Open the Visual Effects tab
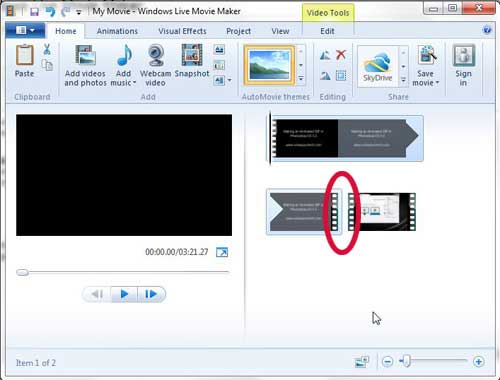The height and width of the screenshot is (380, 500). [182, 31]
